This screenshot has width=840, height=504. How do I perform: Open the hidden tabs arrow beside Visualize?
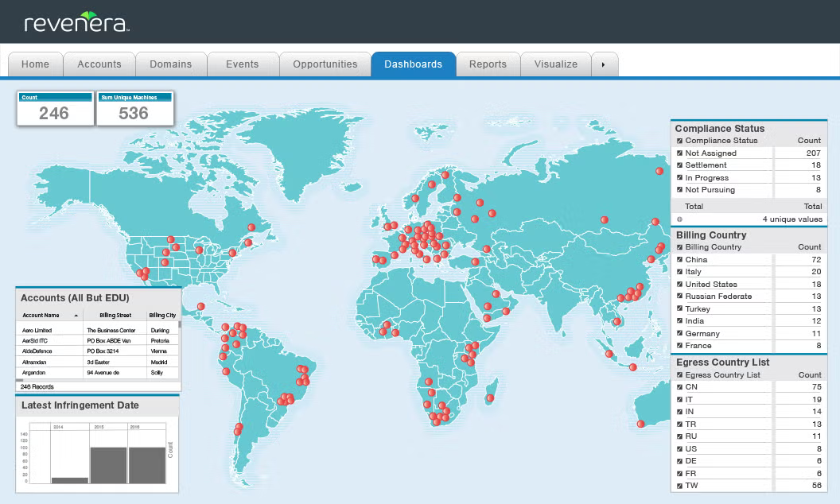point(605,64)
